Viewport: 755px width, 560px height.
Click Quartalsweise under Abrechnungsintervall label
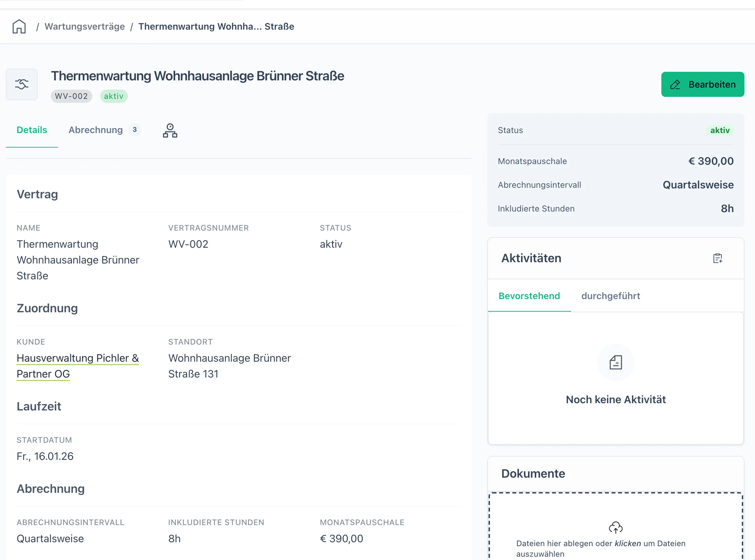click(x=50, y=539)
